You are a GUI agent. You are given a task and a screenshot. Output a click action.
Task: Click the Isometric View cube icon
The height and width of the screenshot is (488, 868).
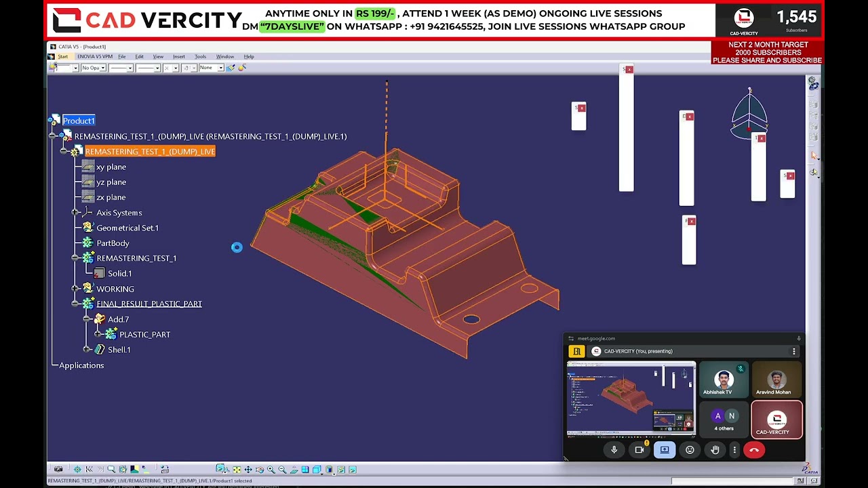point(317,469)
